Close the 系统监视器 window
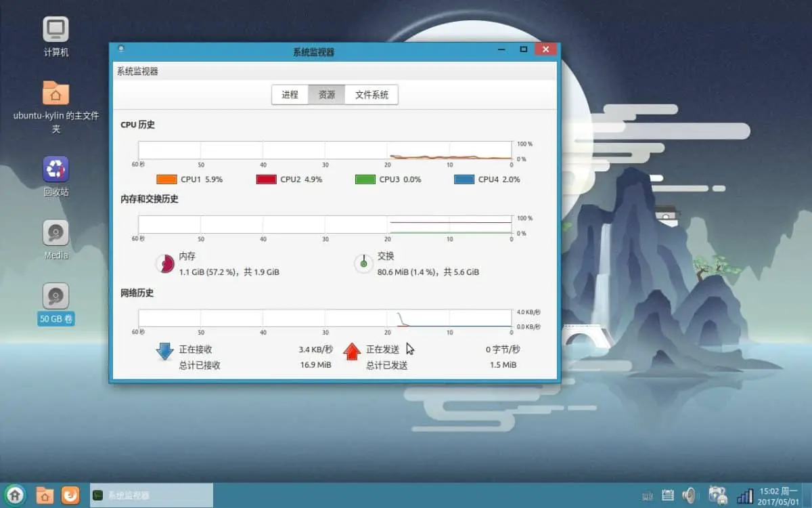812x508 pixels. tap(545, 49)
